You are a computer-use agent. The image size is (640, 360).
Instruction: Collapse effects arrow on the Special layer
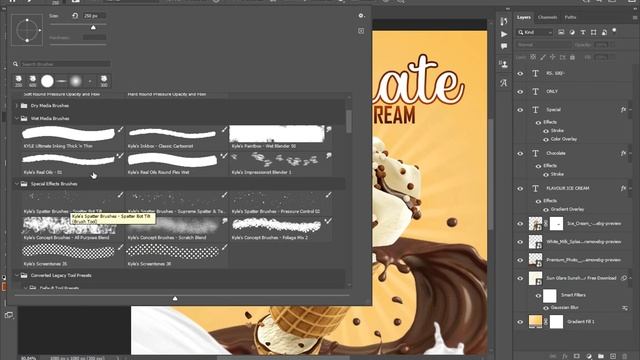(x=631, y=110)
